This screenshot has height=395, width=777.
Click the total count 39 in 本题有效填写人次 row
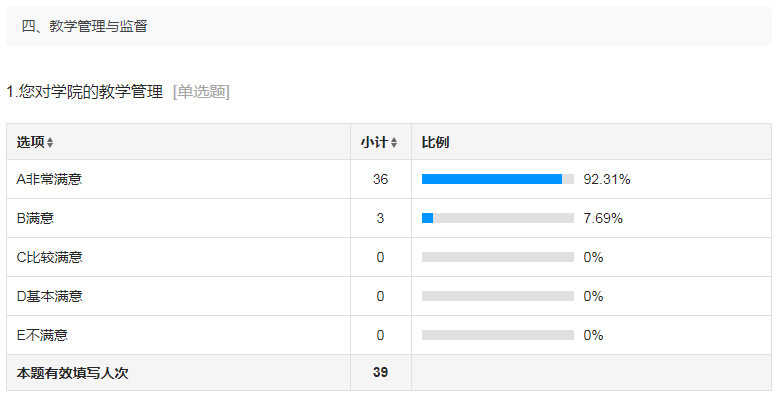point(380,372)
